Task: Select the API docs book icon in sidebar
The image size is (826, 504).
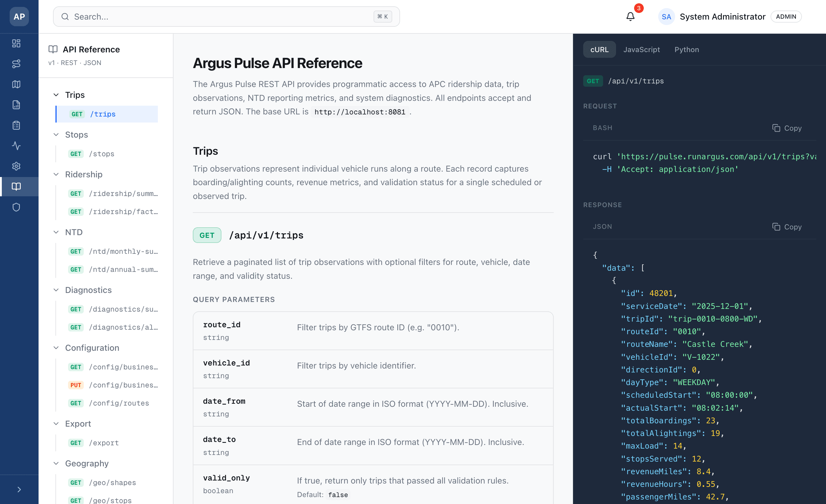Action: [x=16, y=187]
